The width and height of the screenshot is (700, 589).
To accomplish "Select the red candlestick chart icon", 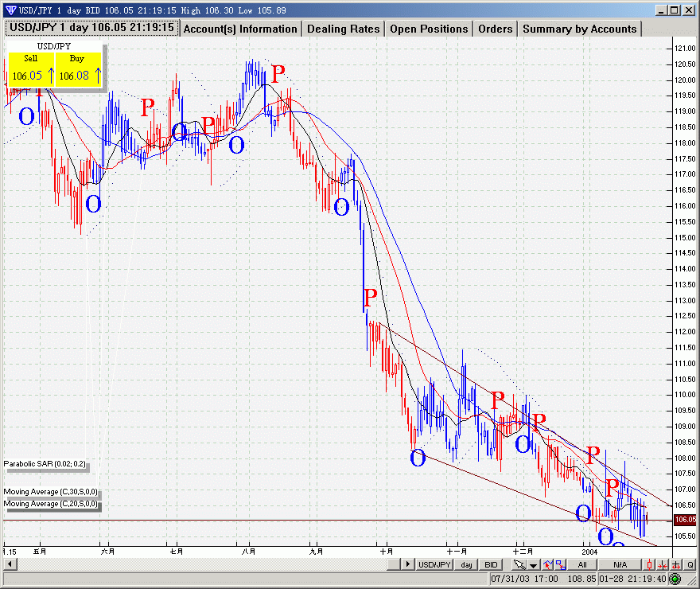I will (x=650, y=564).
